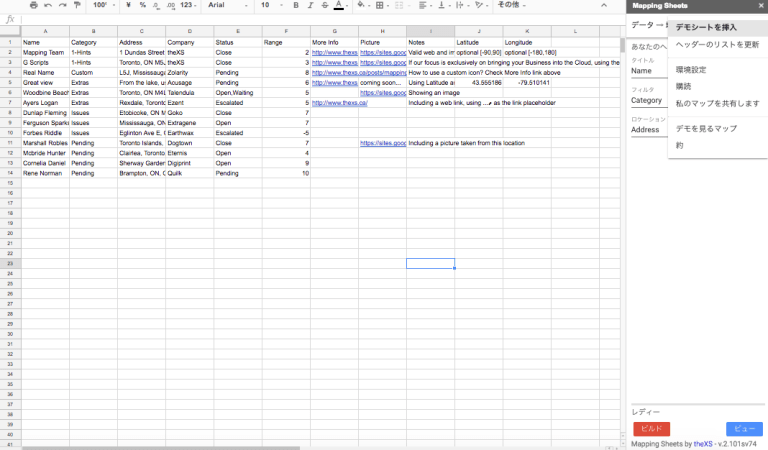Open the zoom level dropdown
768x450 pixels.
coord(104,5)
